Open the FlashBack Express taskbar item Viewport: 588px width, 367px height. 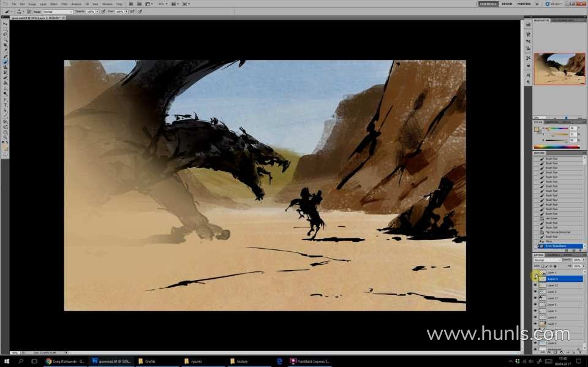pyautogui.click(x=309, y=361)
